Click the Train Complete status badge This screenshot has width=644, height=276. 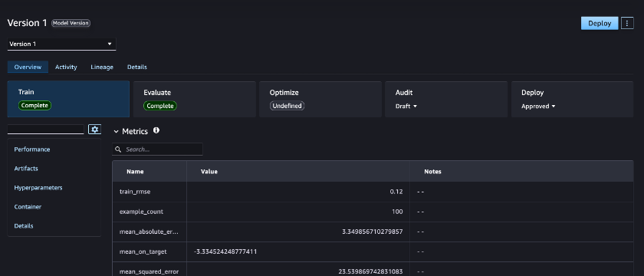point(35,106)
